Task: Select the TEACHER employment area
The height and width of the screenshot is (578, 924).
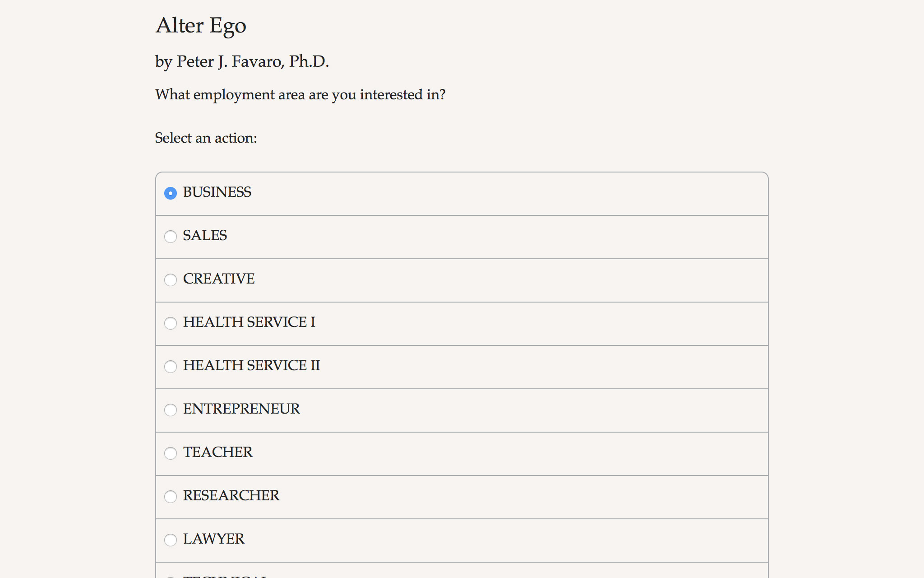Action: 171,453
